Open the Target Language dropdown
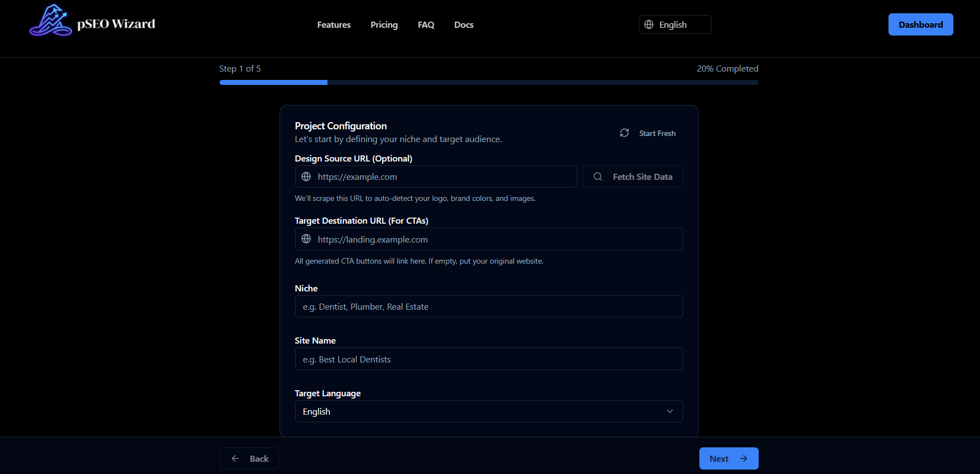 pyautogui.click(x=488, y=411)
